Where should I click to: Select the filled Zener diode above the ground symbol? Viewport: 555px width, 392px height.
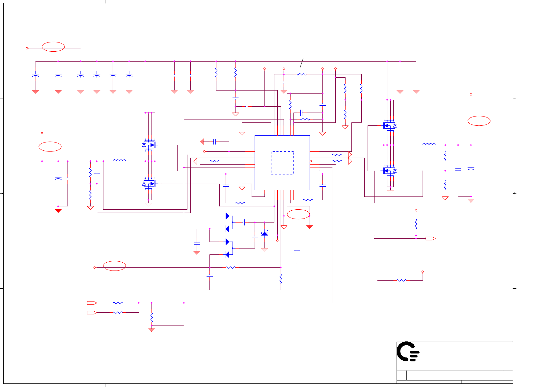264,233
